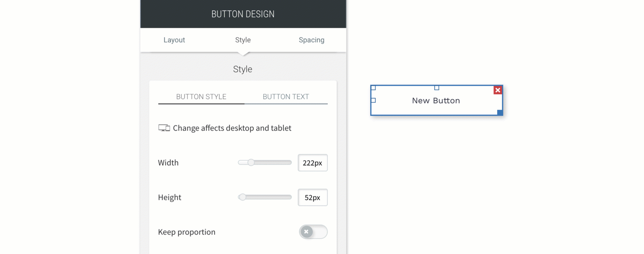Click the Height slider handle

pyautogui.click(x=242, y=197)
